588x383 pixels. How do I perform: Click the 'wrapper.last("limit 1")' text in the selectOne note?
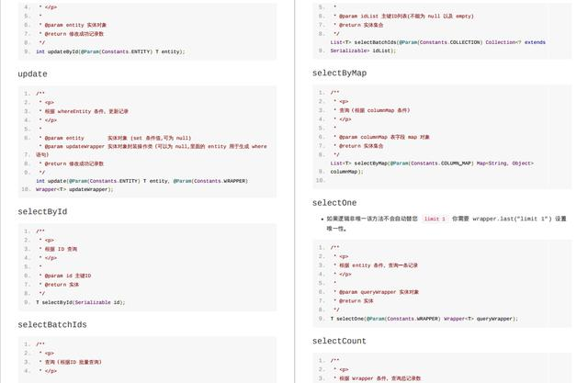tap(512, 219)
